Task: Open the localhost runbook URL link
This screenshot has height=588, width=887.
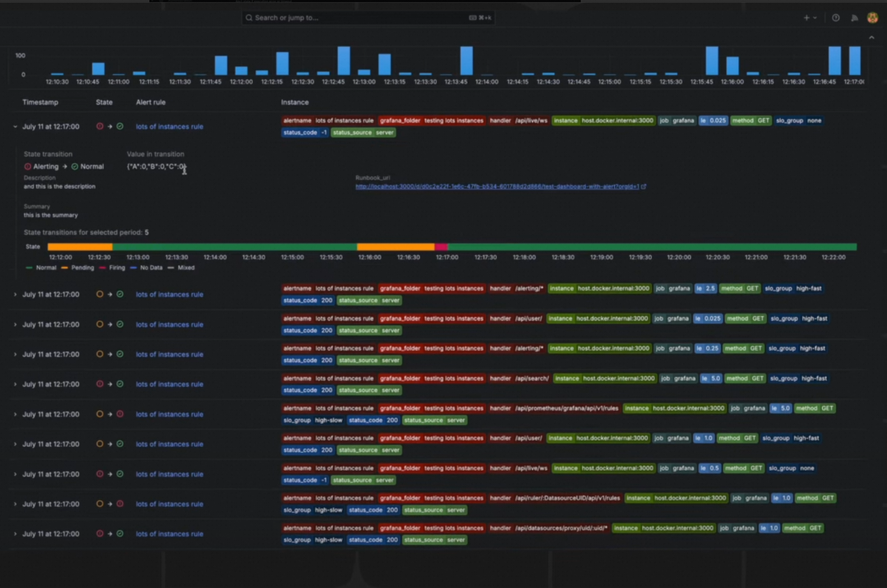Action: (x=497, y=186)
